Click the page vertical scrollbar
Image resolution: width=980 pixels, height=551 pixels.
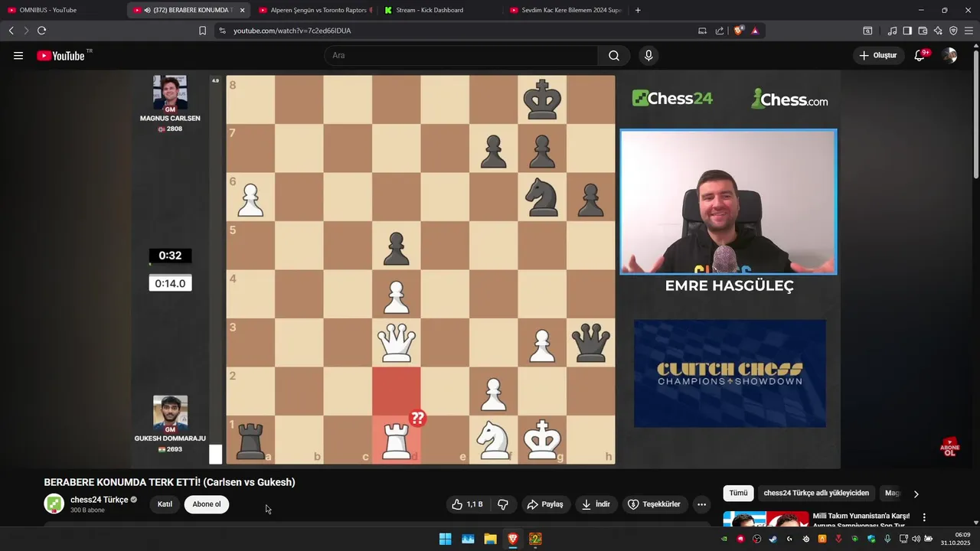click(975, 115)
